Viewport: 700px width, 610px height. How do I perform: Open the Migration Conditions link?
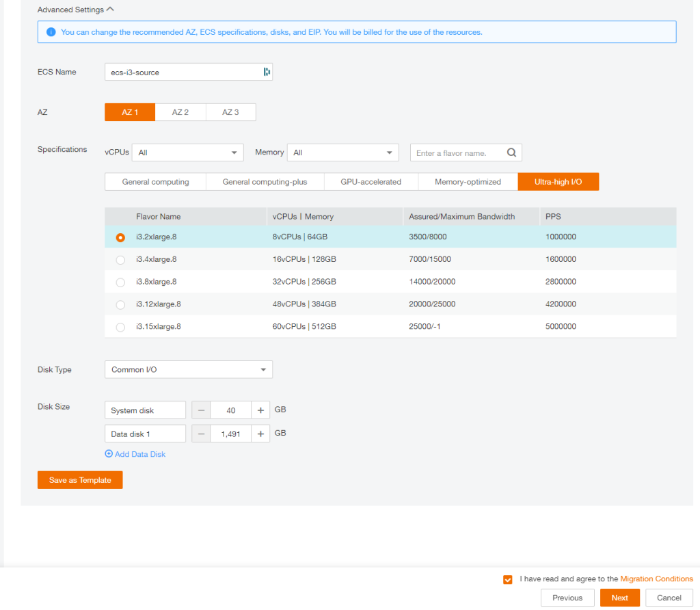tap(656, 579)
